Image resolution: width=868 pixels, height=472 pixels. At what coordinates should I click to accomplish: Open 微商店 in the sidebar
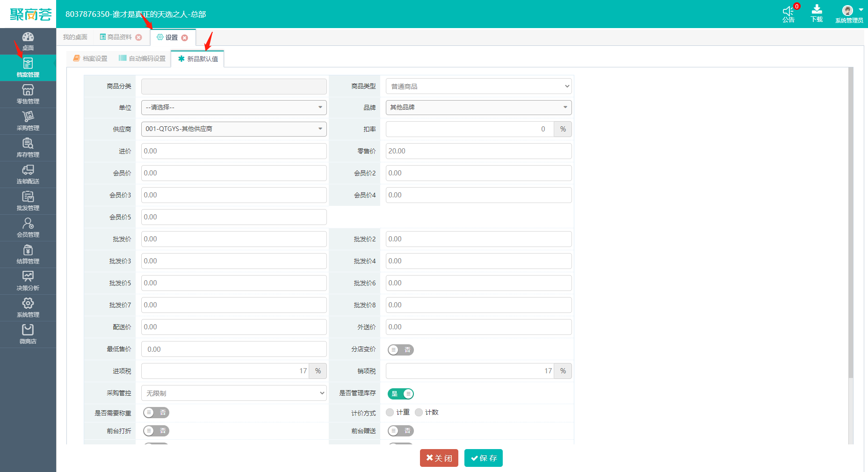[x=28, y=334]
